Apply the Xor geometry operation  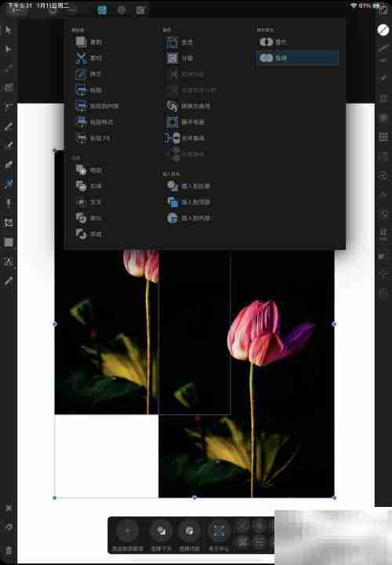pyautogui.click(x=89, y=218)
